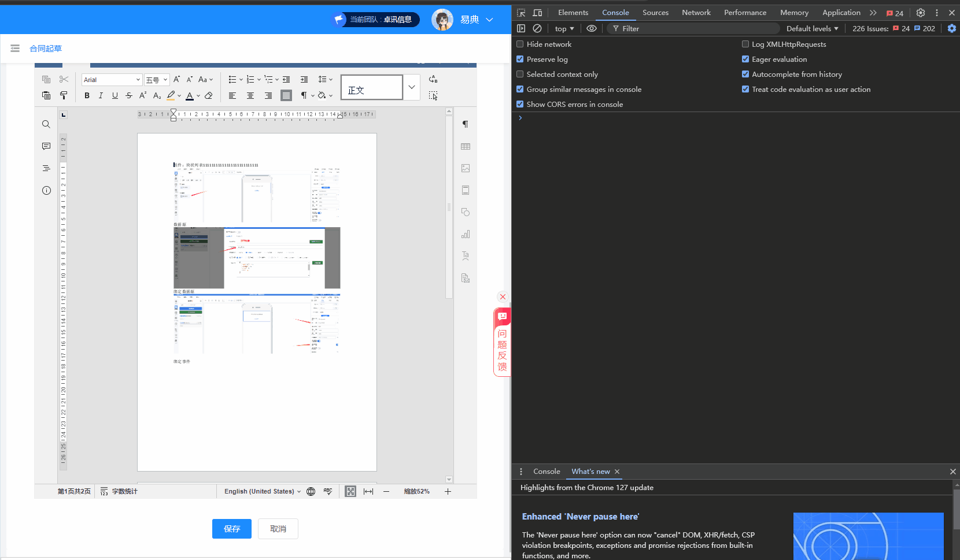
Task: Toggle Hide network checkbox
Action: [x=520, y=44]
